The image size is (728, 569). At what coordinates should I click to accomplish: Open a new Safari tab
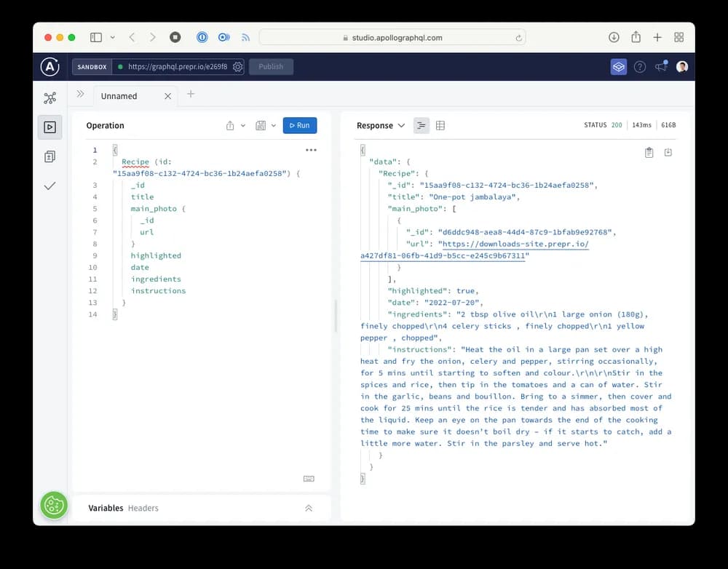657,37
